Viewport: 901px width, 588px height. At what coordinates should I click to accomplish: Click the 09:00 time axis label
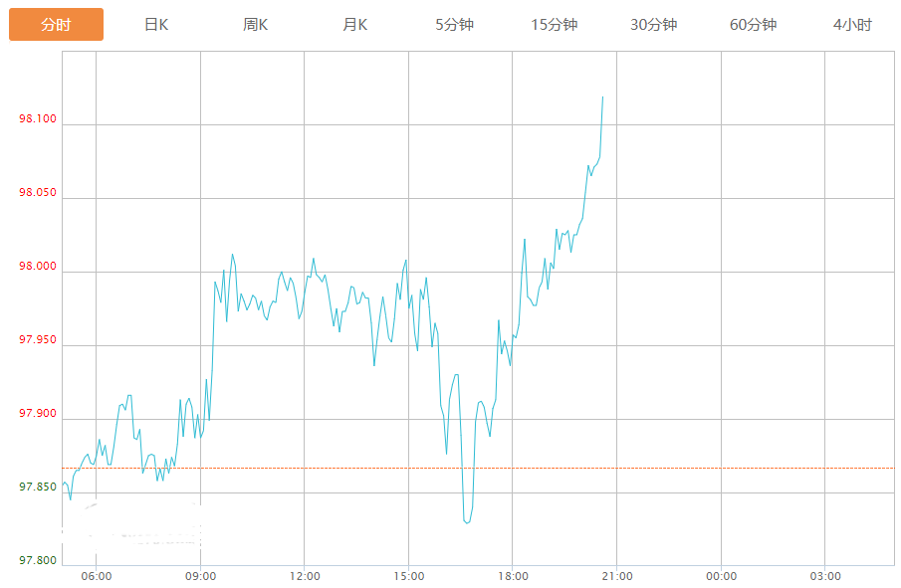tap(200, 576)
